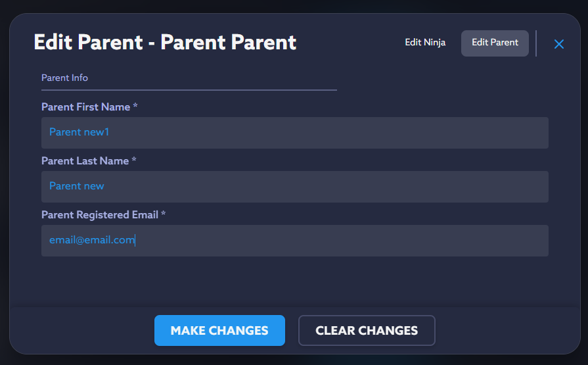Click the Parent Registered Email label

coord(100,214)
